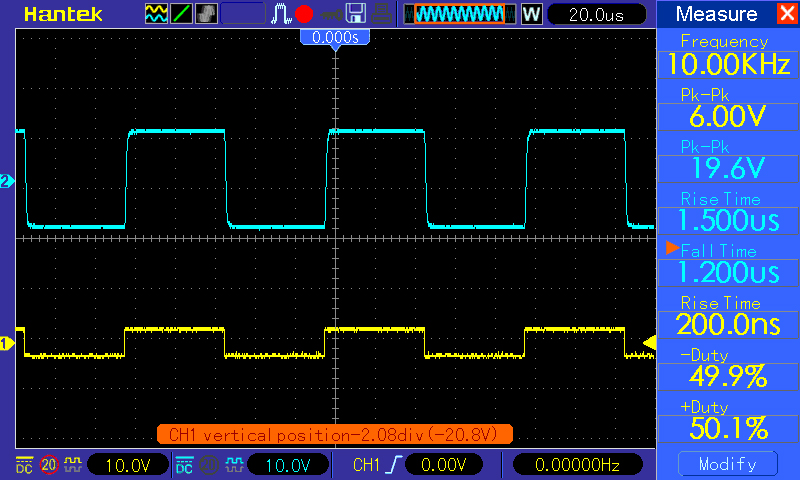The width and height of the screenshot is (800, 480).
Task: Select the green diagonal line icon
Action: 181,14
